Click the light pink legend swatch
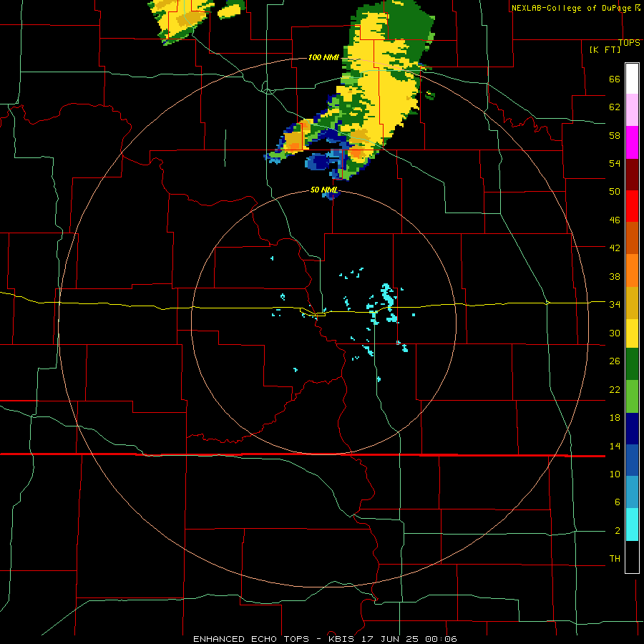The width and height of the screenshot is (644, 644). click(x=632, y=110)
